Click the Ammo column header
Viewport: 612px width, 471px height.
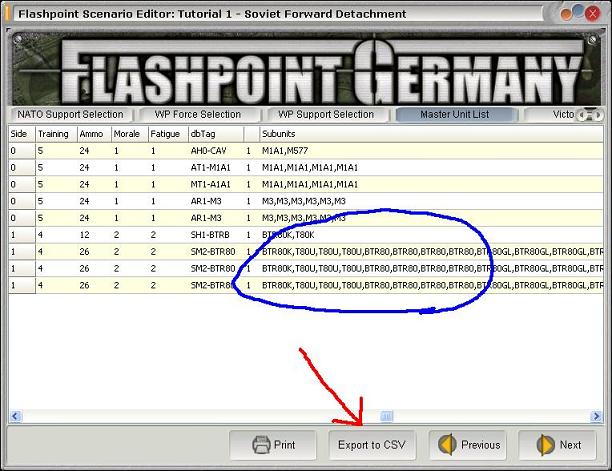point(94,134)
